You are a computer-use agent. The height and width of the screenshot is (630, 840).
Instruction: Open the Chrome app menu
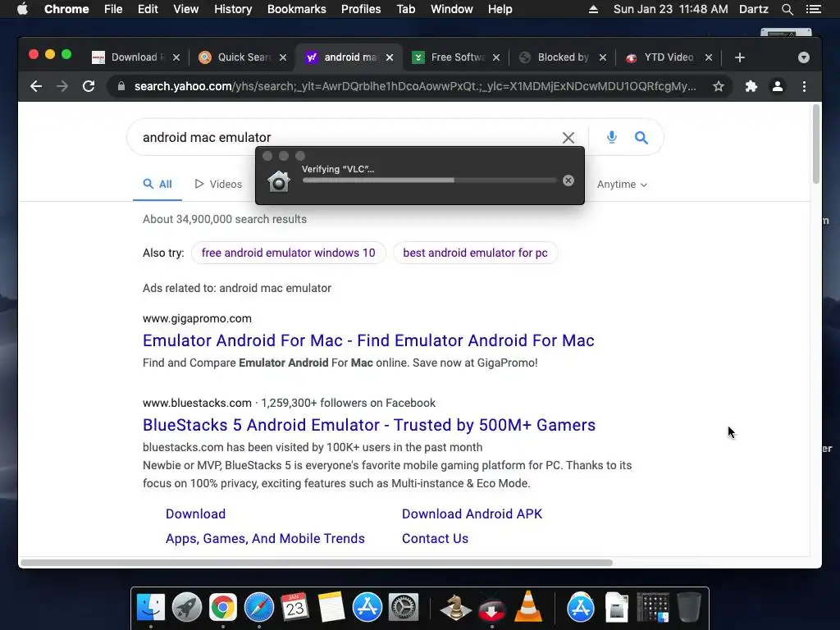pos(66,9)
